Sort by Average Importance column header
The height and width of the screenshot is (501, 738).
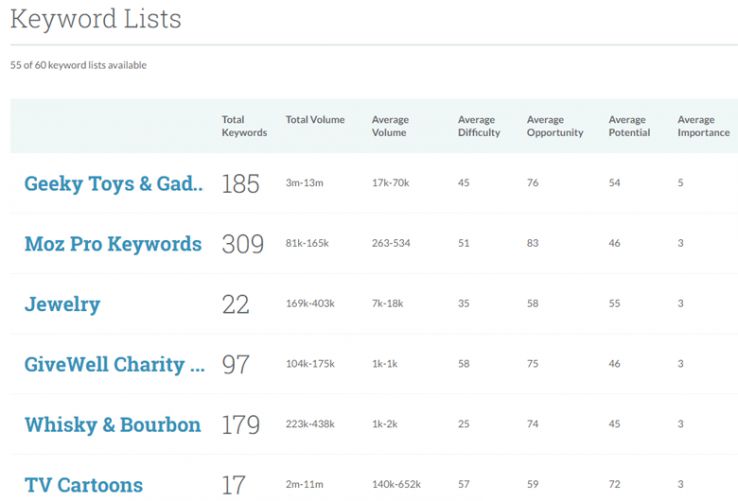pos(703,126)
